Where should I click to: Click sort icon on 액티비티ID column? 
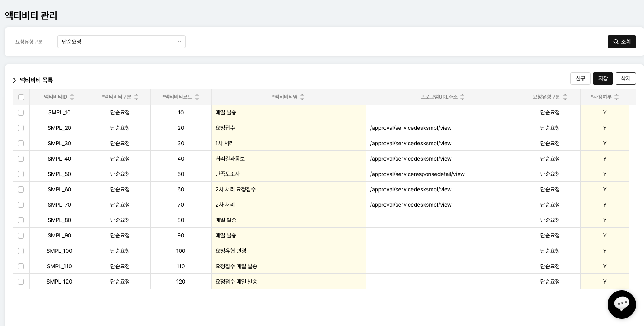pyautogui.click(x=72, y=97)
